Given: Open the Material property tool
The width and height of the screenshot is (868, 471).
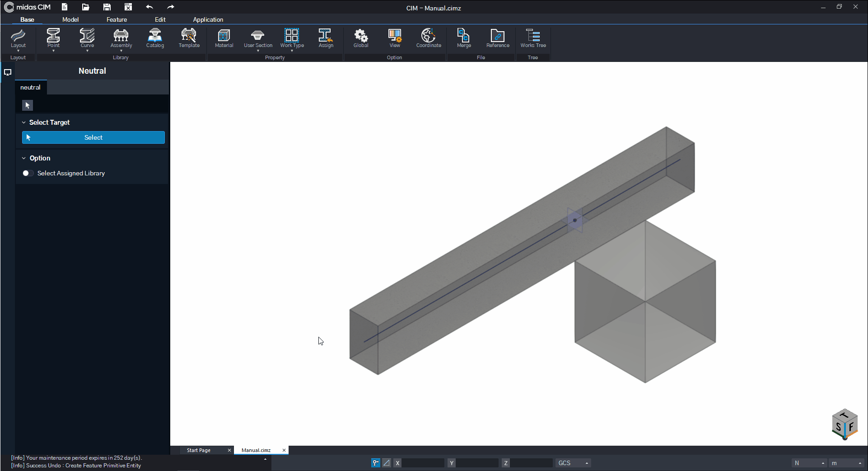Looking at the screenshot, I should coord(224,38).
